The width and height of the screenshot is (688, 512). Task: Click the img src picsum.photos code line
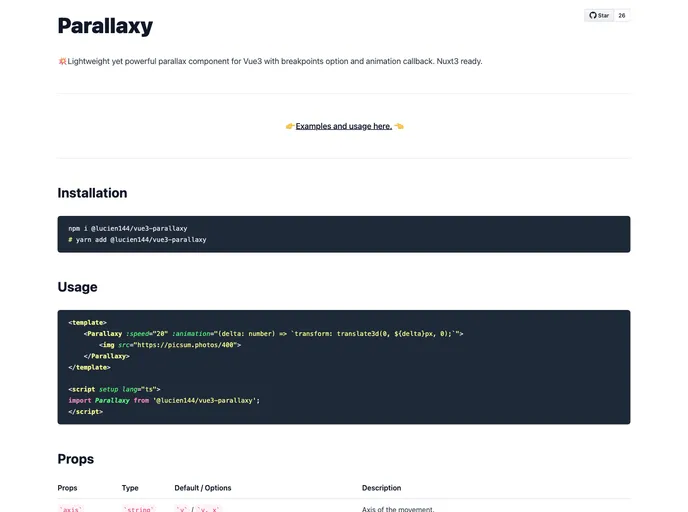[x=170, y=345]
